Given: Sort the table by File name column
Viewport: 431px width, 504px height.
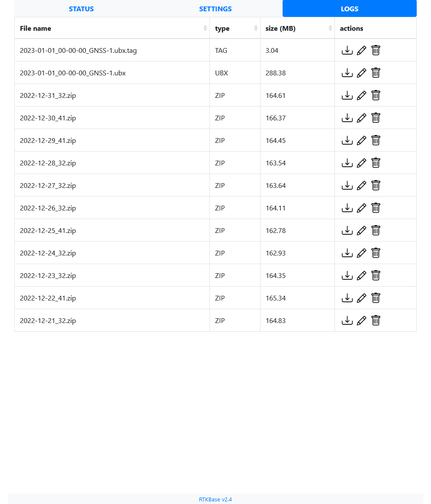Looking at the screenshot, I should pyautogui.click(x=112, y=28).
